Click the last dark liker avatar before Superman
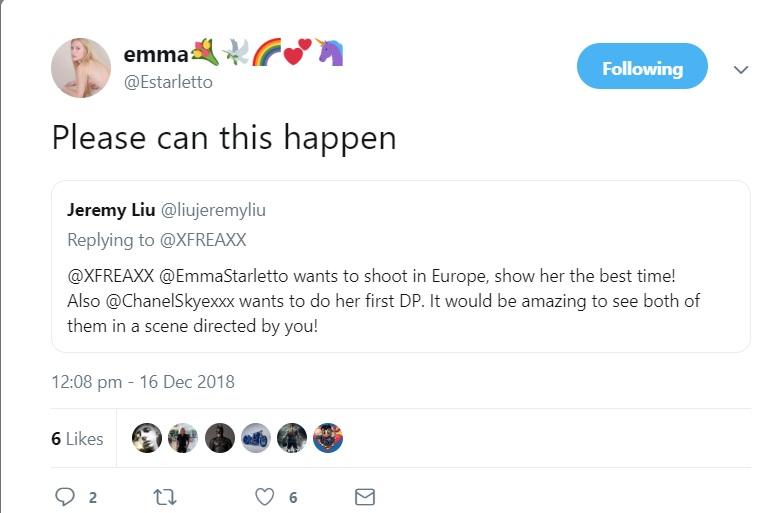771x513 pixels. click(x=292, y=438)
